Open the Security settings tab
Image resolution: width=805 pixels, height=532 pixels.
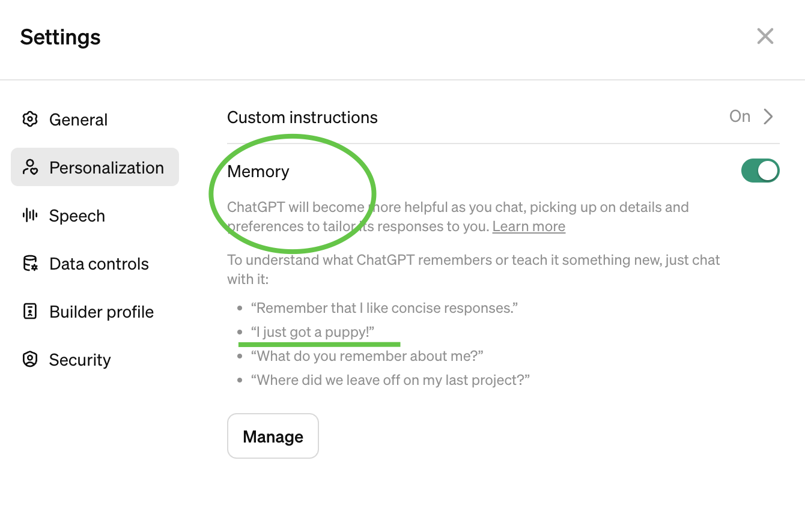point(80,360)
